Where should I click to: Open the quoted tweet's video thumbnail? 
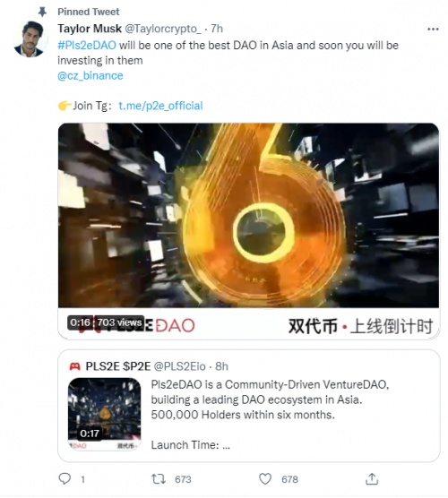pyautogui.click(x=105, y=414)
